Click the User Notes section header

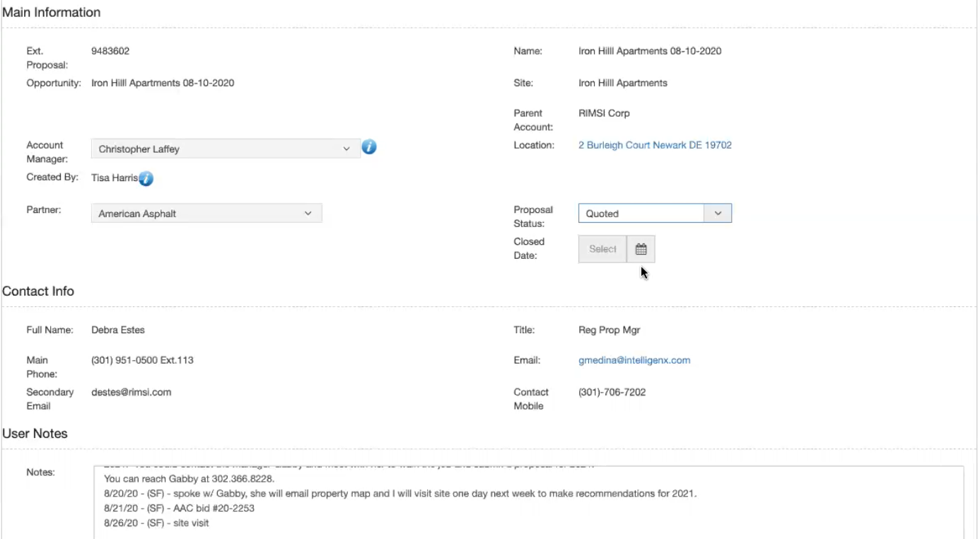point(35,434)
